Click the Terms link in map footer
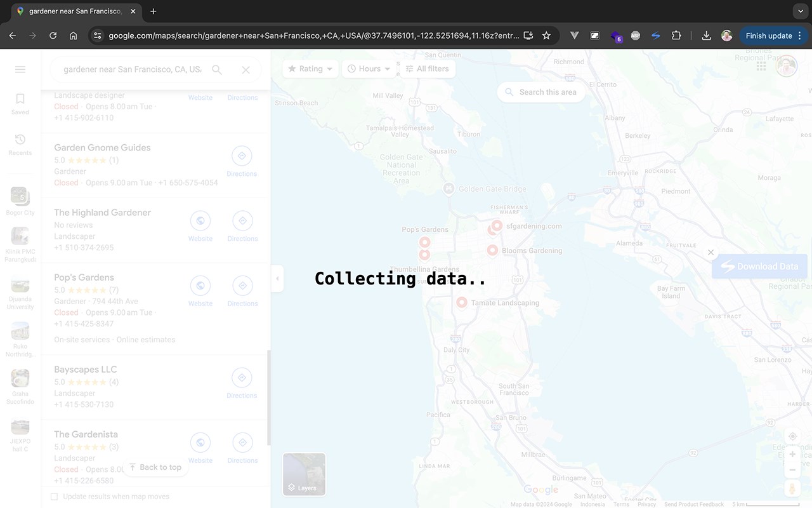This screenshot has height=508, width=812. [x=621, y=505]
